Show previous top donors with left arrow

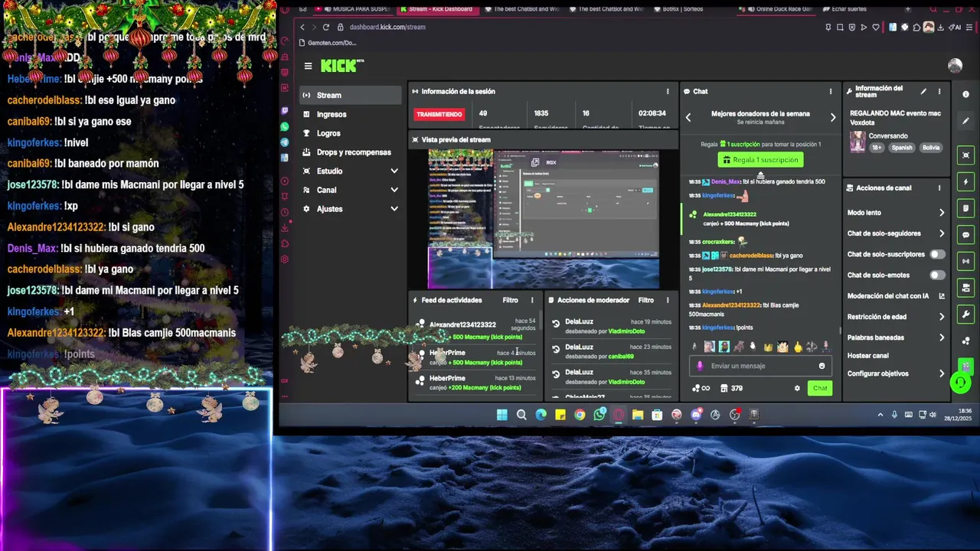pyautogui.click(x=688, y=117)
